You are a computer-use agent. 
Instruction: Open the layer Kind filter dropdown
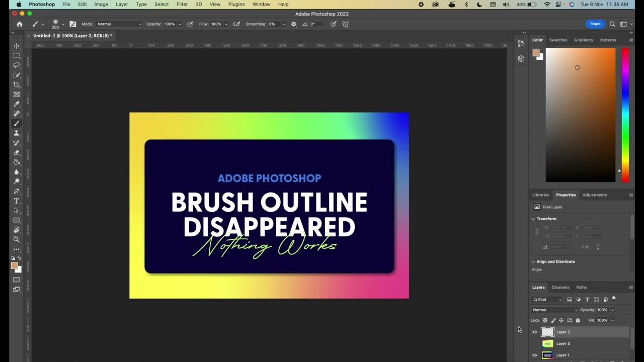coord(548,299)
